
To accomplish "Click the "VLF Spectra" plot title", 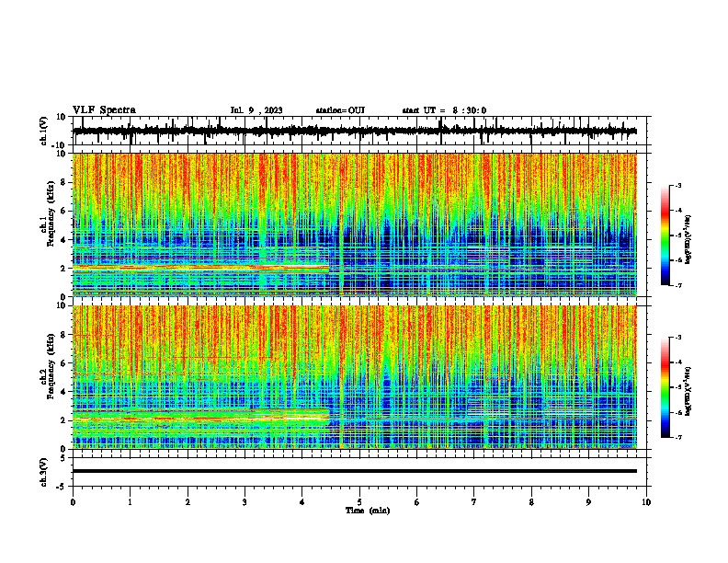I will click(104, 109).
